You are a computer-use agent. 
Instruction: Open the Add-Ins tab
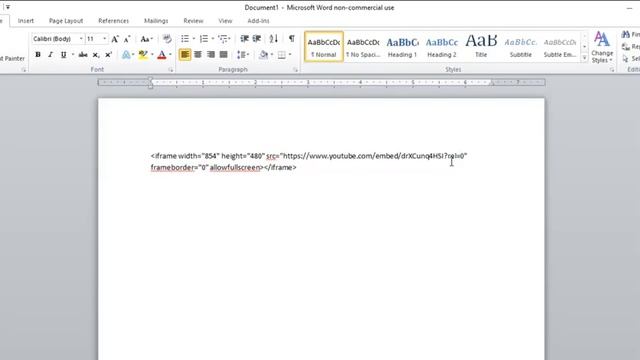[258, 21]
